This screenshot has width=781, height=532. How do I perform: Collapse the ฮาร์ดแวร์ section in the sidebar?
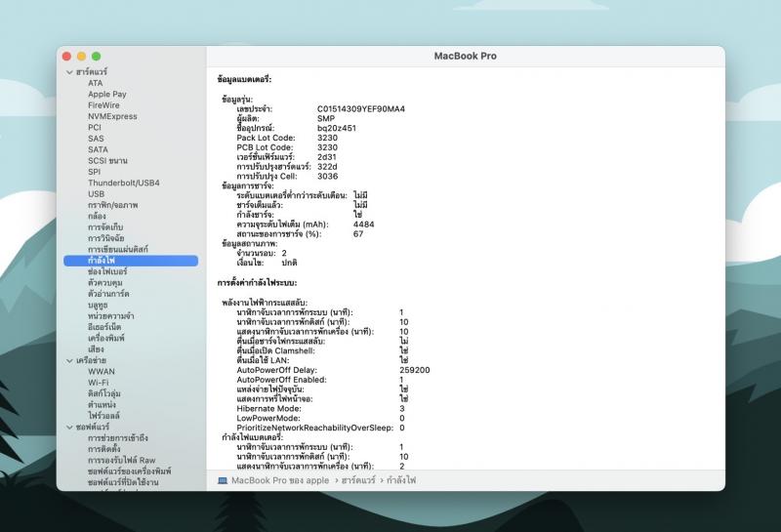[69, 72]
